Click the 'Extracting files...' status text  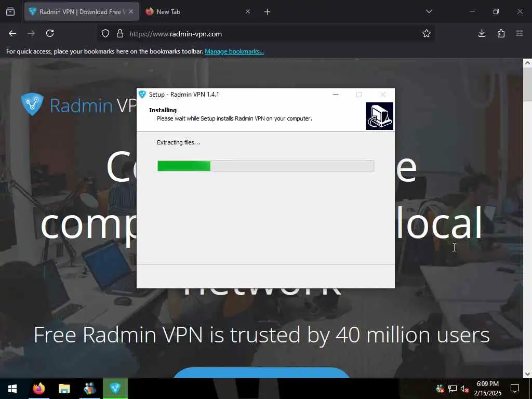click(179, 142)
